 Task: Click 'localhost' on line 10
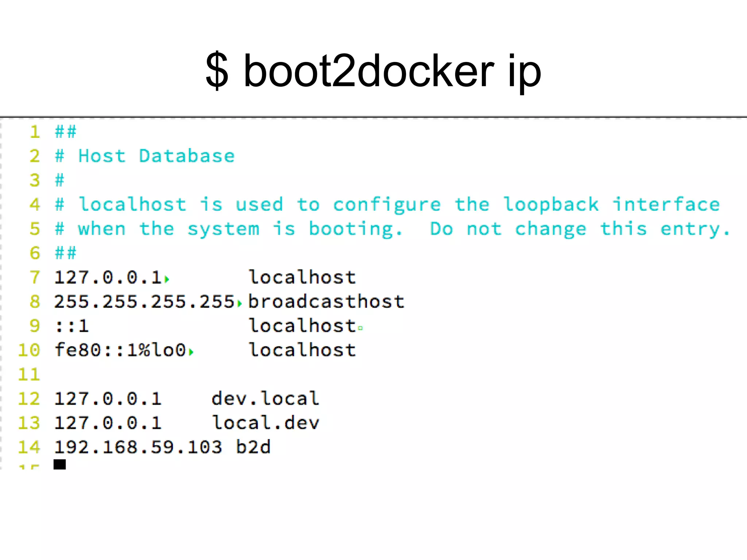point(302,350)
